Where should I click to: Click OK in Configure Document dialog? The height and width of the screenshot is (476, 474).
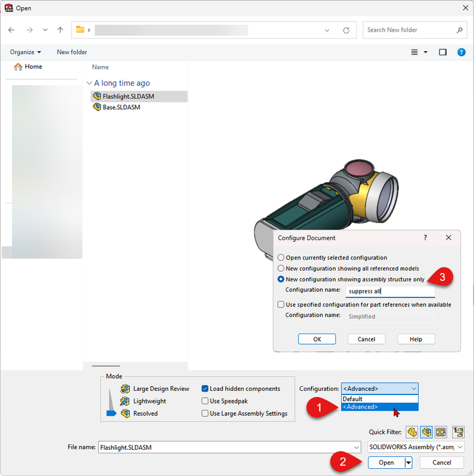(x=317, y=339)
